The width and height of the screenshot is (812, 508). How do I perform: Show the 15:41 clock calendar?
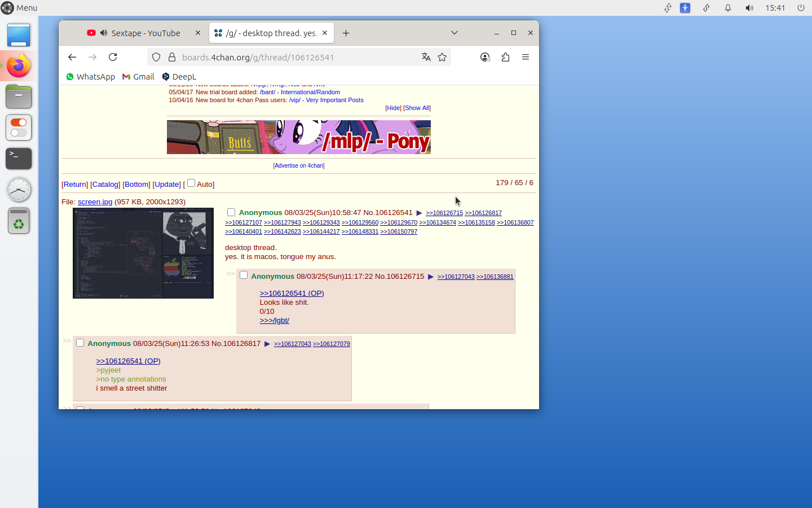(x=775, y=8)
